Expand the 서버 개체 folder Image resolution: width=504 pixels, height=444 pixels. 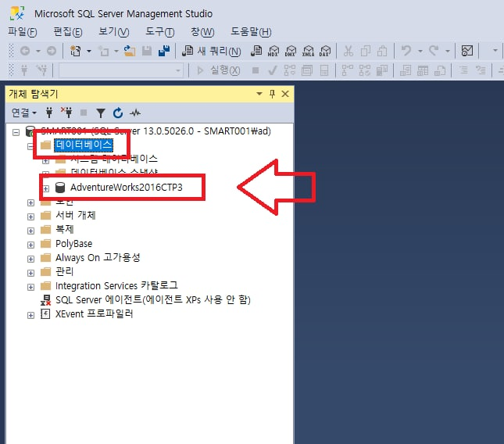tap(30, 217)
